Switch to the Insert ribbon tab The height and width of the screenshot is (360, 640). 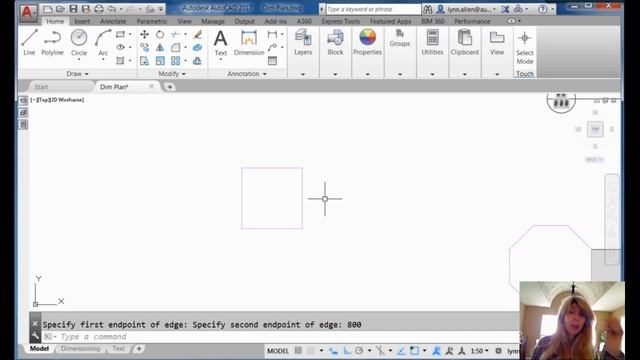82,21
